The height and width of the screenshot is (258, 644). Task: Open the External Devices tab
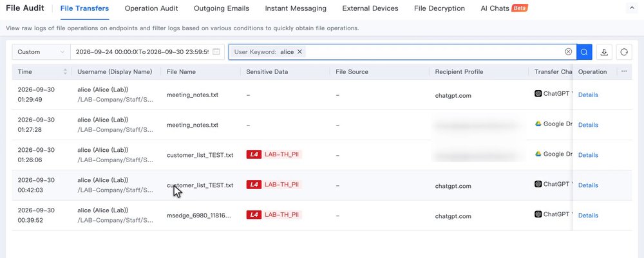[370, 8]
